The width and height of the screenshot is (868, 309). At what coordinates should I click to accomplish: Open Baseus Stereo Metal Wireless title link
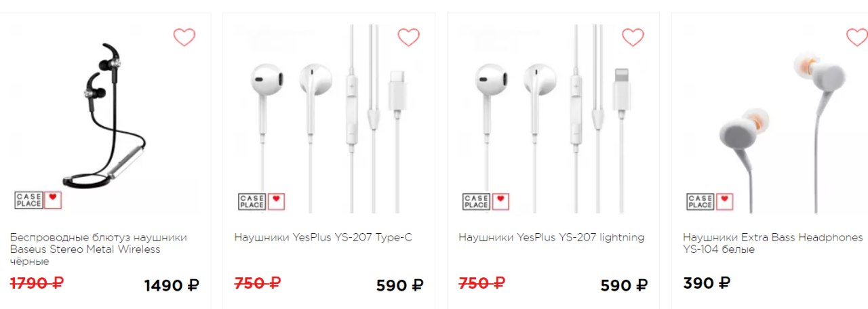[98, 249]
